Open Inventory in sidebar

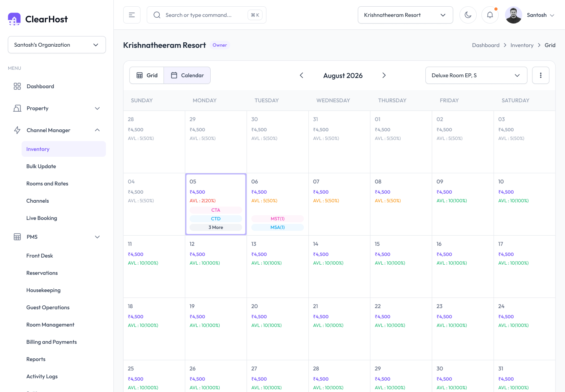point(64,149)
